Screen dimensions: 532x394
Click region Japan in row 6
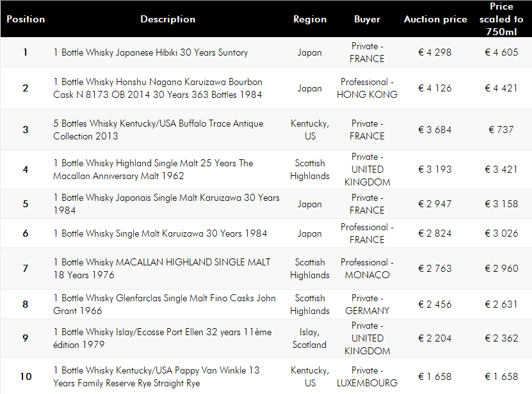click(309, 233)
